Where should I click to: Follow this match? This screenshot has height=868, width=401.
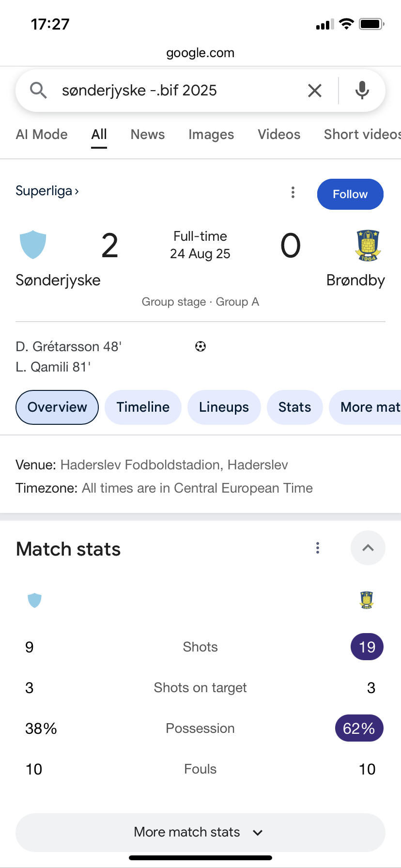350,194
